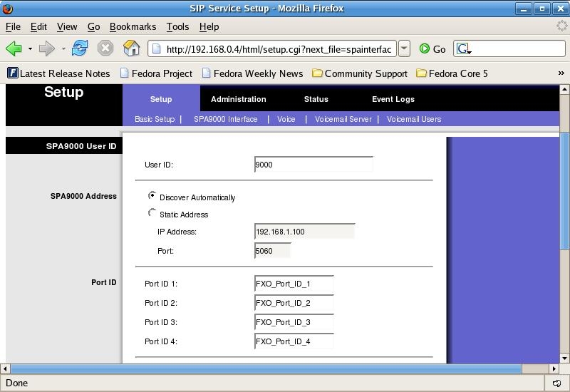
Task: Open the back button history dropdown arrow
Action: click(x=30, y=49)
